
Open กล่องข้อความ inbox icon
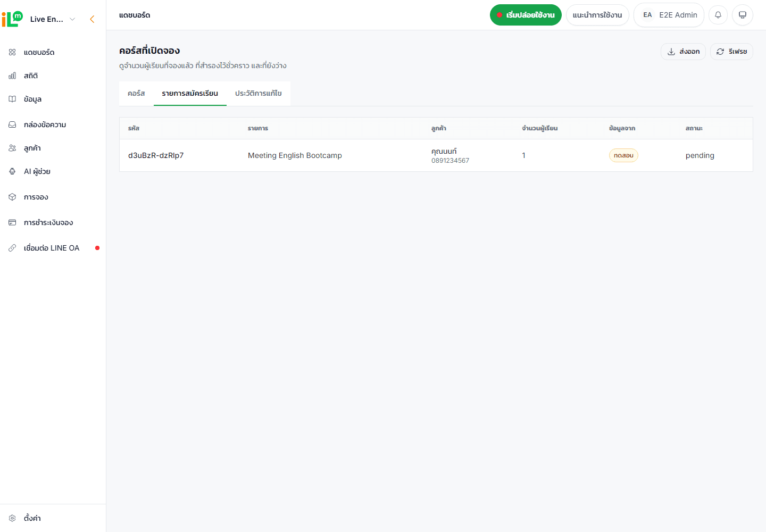(x=12, y=124)
